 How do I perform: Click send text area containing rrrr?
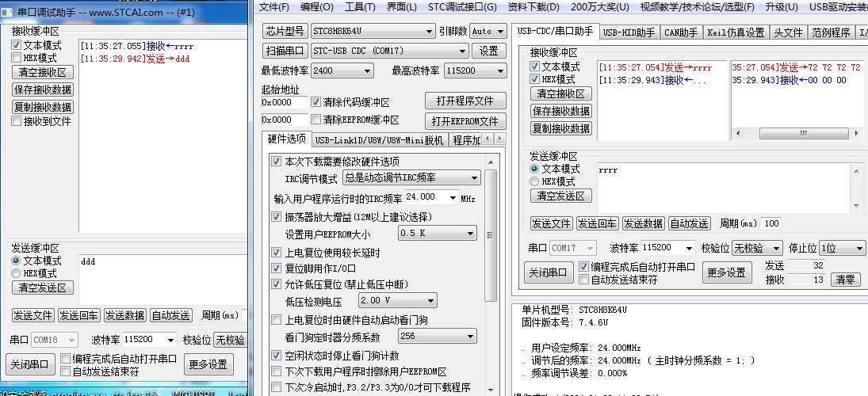pyautogui.click(x=724, y=188)
